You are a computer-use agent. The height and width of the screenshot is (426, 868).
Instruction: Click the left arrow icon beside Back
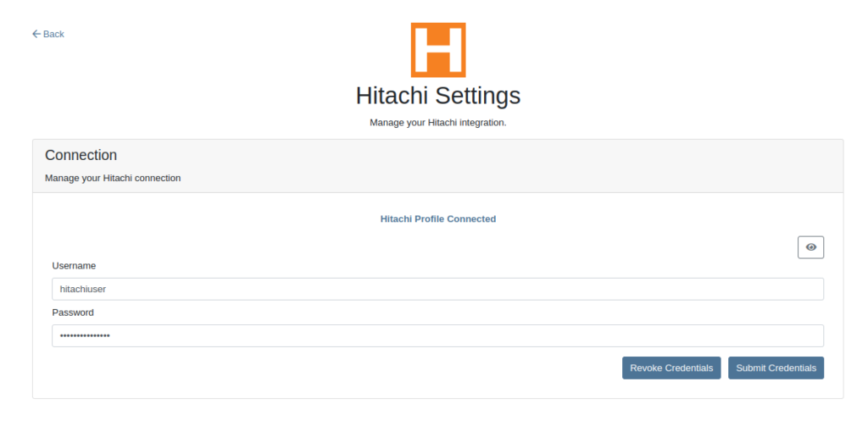pos(36,35)
